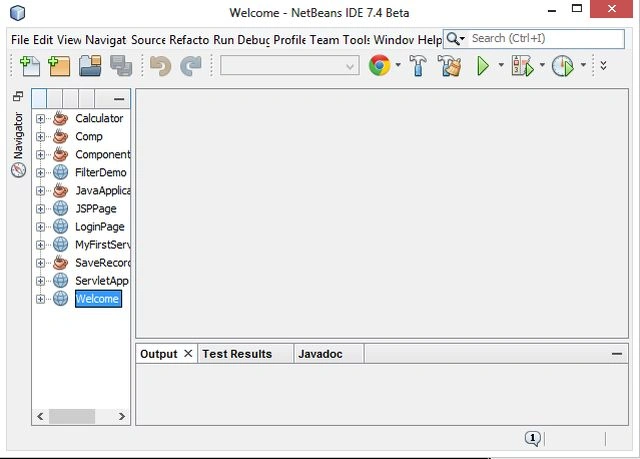This screenshot has height=459, width=640.
Task: Select the highlighted Welcome project label
Action: (98, 299)
